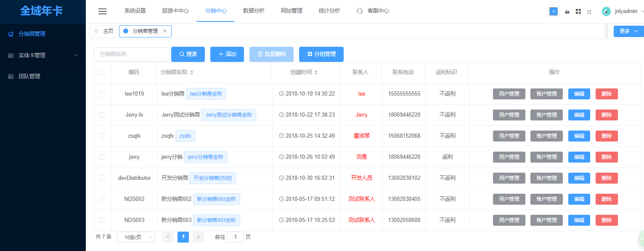Select the checkbox for row lee1019

(102, 93)
